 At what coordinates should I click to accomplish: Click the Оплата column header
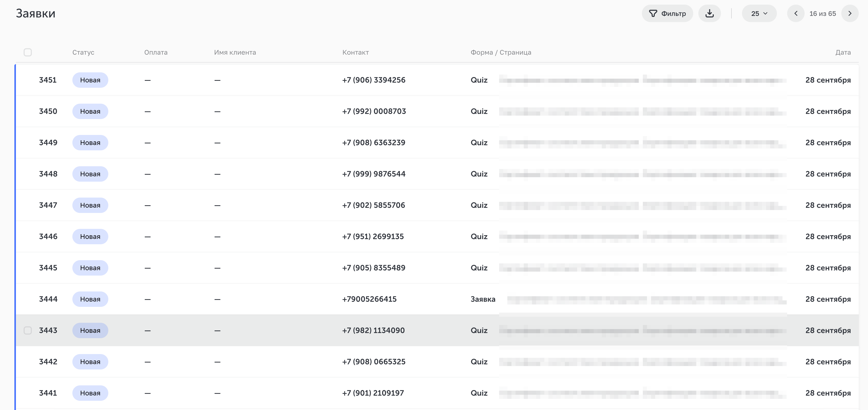tap(156, 52)
